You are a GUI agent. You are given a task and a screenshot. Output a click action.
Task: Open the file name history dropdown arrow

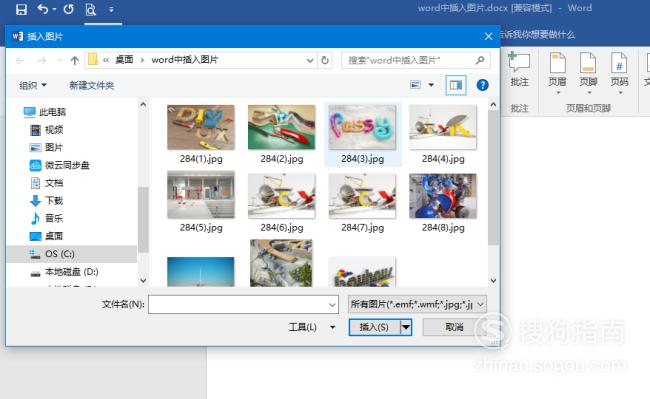(x=332, y=305)
